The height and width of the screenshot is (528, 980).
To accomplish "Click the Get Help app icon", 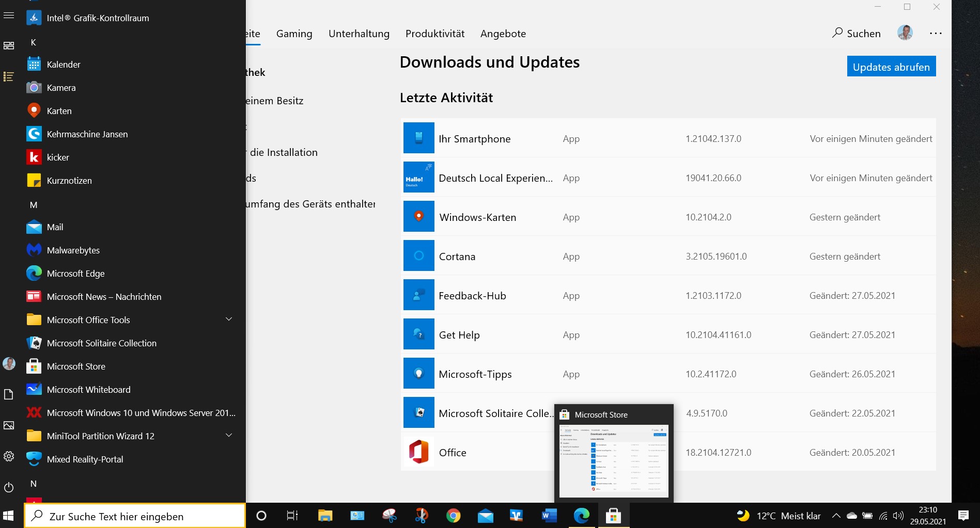I will (418, 334).
